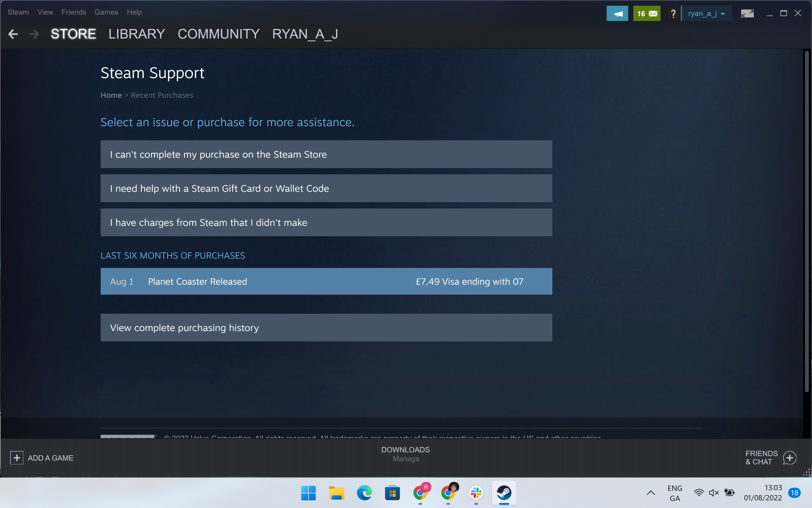Click FRIENDS & CHAT label
The height and width of the screenshot is (508, 812).
point(761,458)
